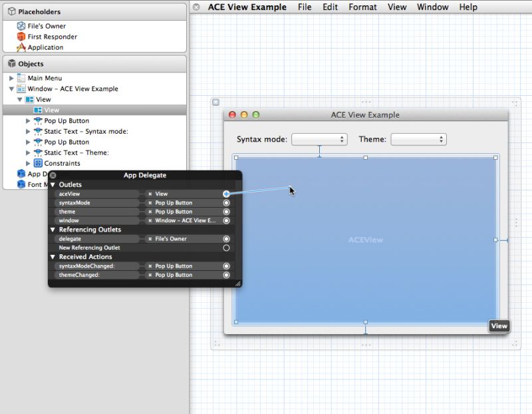
Task: Click the green zoom button of design window
Action: click(x=256, y=114)
